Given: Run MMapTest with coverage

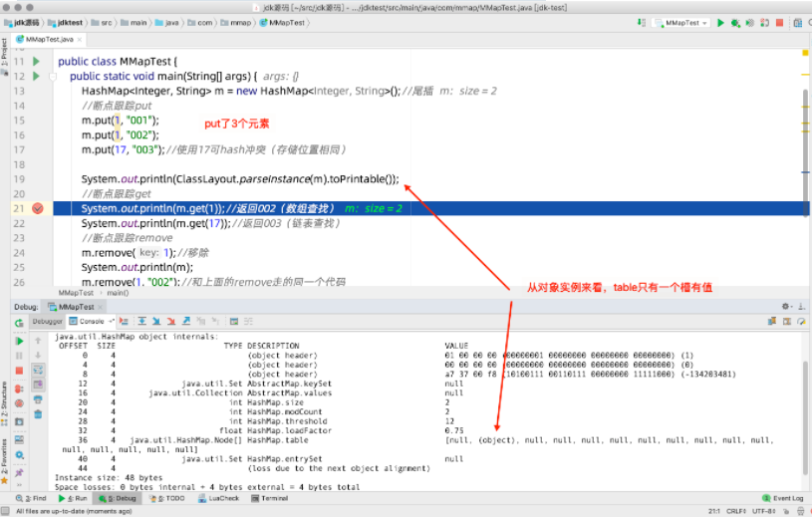Looking at the screenshot, I should tap(749, 23).
